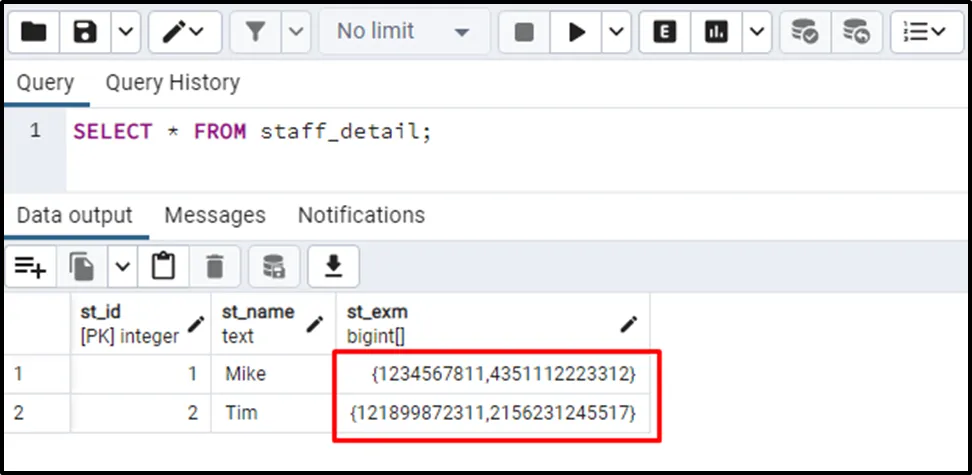Click the Commit database icon
Screen dimensions: 972x475
pyautogui.click(x=805, y=32)
